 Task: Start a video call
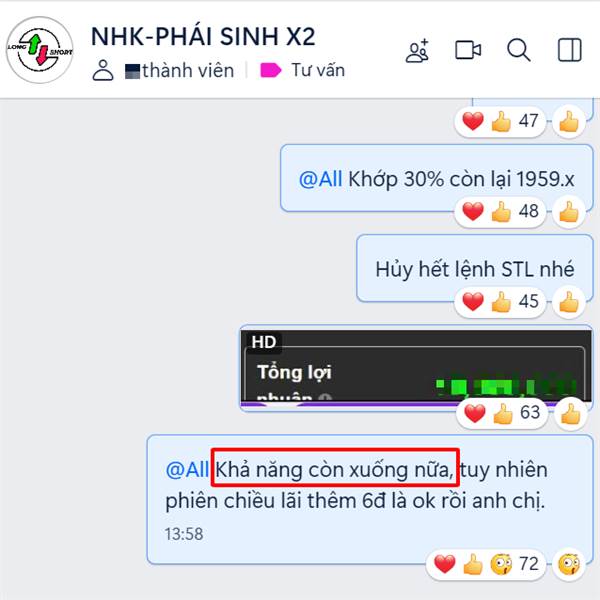click(x=468, y=50)
